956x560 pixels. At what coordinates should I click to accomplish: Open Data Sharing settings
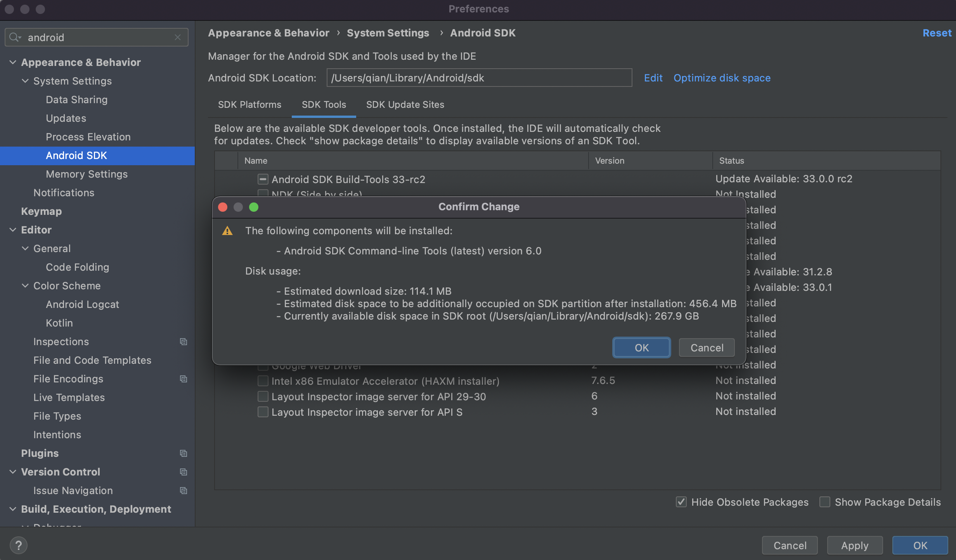pos(77,100)
